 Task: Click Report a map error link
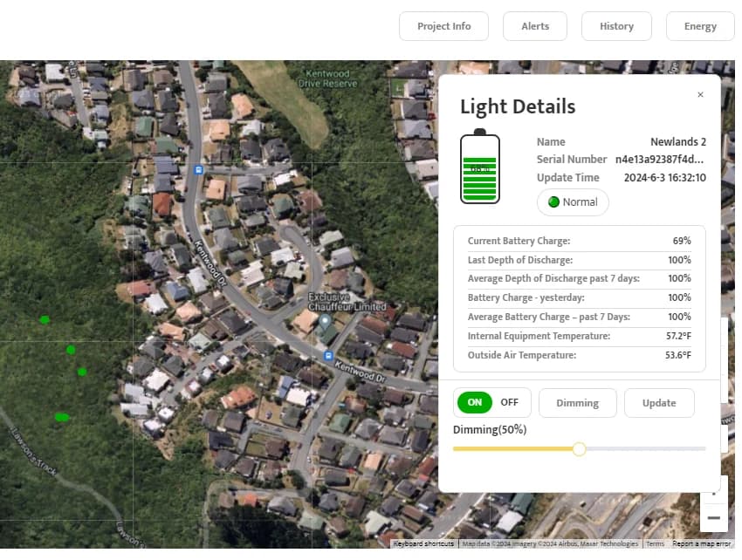coord(701,544)
